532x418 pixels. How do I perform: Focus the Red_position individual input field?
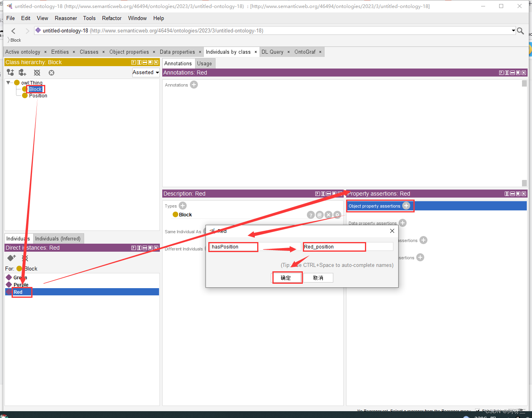coord(348,247)
